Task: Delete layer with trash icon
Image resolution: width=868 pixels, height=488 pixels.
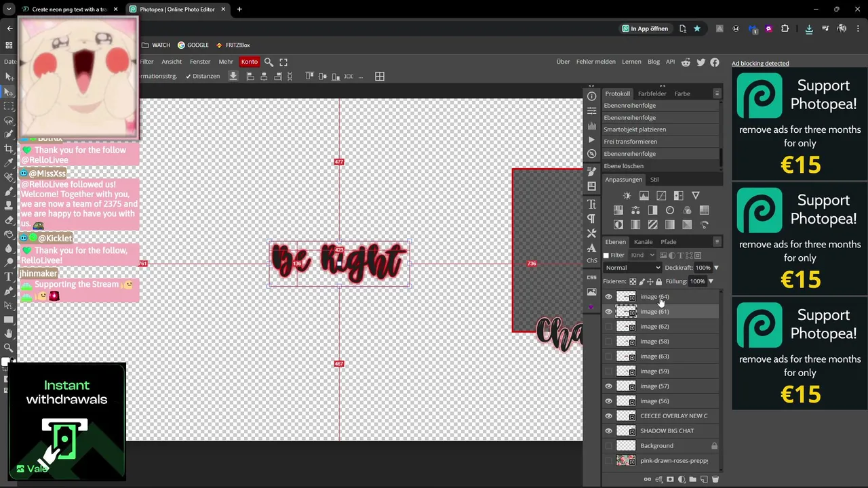Action: [715, 479]
